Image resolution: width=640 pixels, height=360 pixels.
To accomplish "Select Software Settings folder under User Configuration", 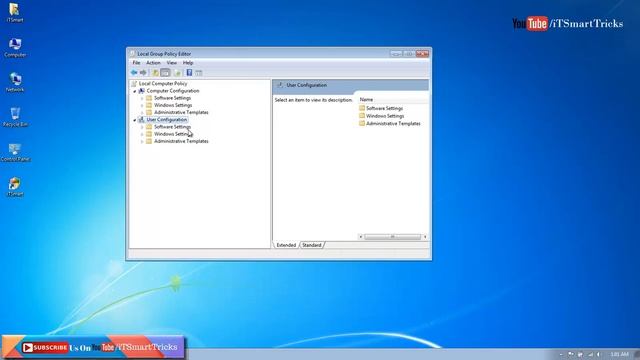I will point(172,127).
